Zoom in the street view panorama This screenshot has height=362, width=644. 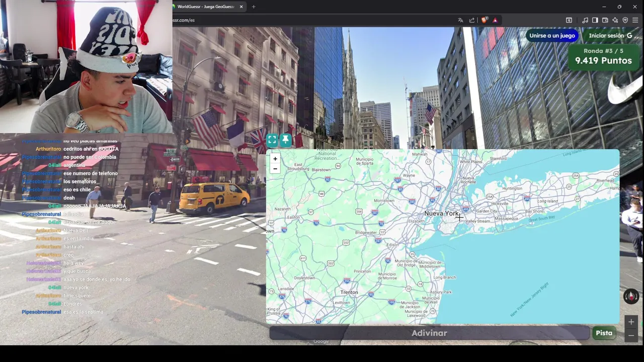[631, 322]
